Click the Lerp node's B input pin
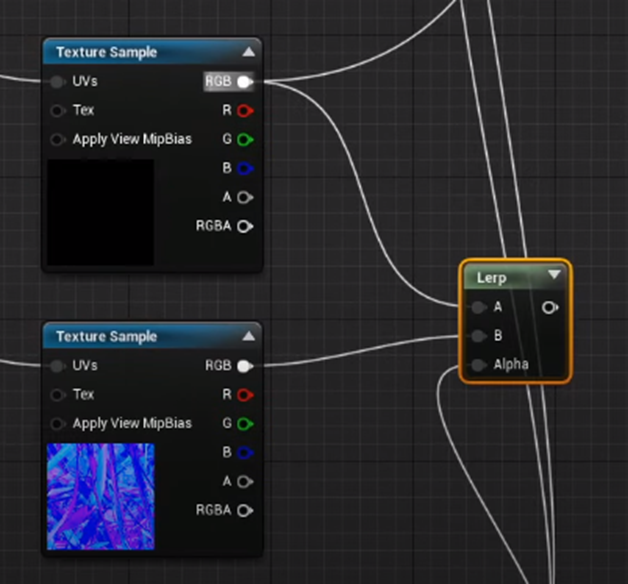This screenshot has width=628, height=584. click(x=478, y=336)
